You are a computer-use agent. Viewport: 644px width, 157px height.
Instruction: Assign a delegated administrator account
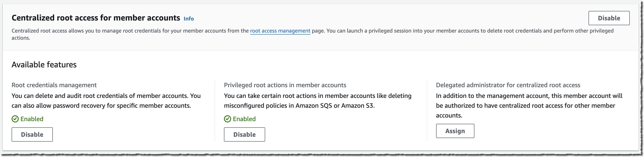455,131
